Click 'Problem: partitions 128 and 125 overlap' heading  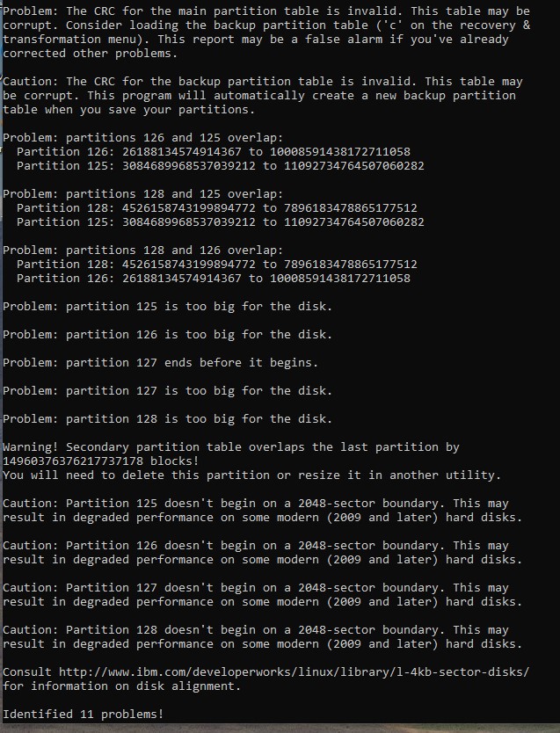point(143,194)
